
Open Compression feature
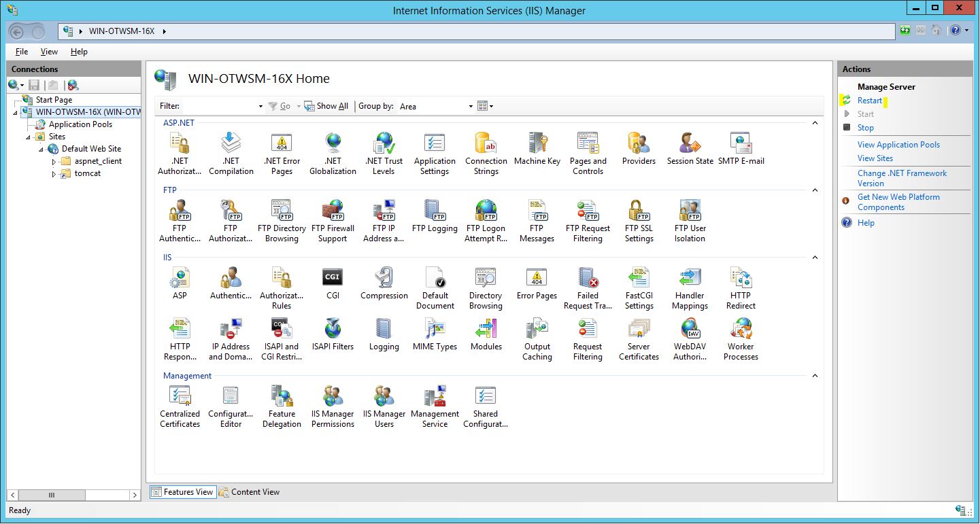[384, 283]
